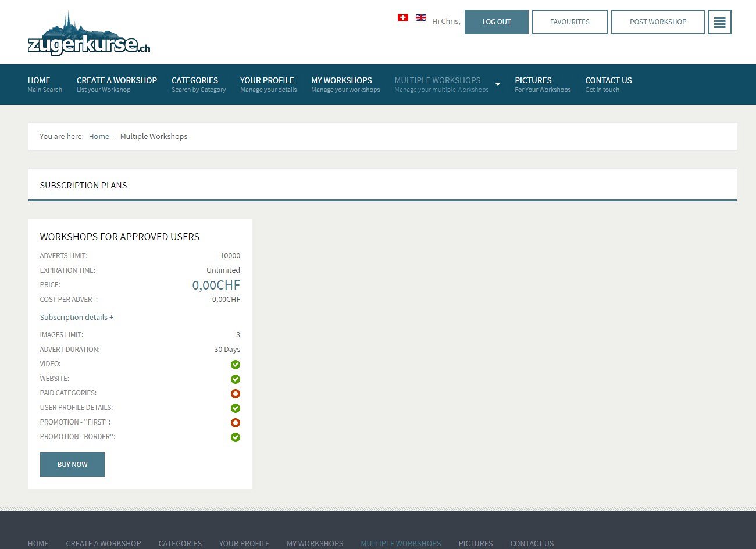
Task: Click the Swiss flag language icon
Action: [x=402, y=17]
